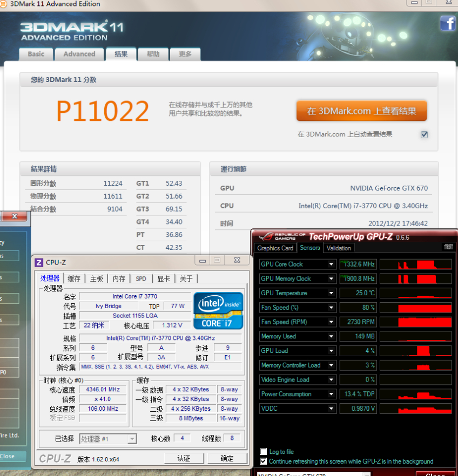Click the 确定 OK button in CPU-Z
458x476 pixels.
[227, 458]
